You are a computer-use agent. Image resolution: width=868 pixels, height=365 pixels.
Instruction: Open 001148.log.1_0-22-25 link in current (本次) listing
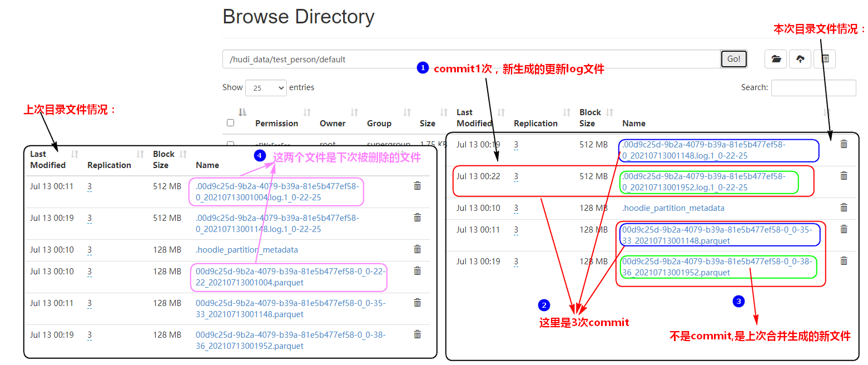point(704,150)
